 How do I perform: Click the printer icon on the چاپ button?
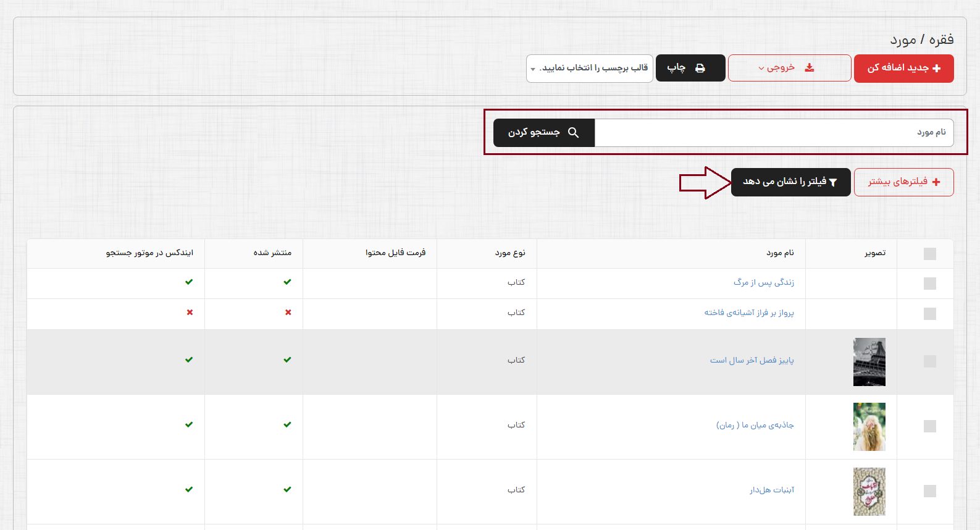pos(700,68)
